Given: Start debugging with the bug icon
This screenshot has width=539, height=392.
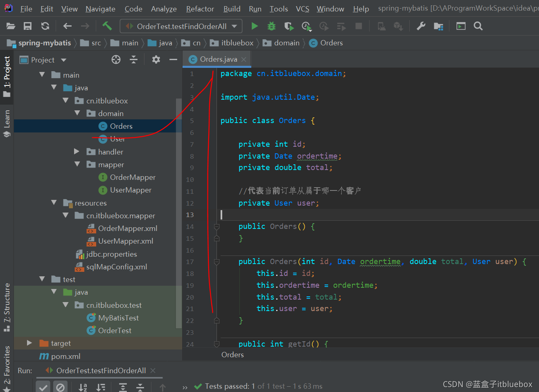Looking at the screenshot, I should [271, 26].
